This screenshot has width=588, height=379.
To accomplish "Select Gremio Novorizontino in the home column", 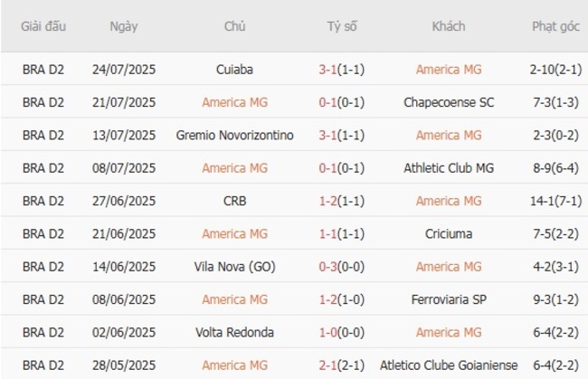I will pos(235,135).
